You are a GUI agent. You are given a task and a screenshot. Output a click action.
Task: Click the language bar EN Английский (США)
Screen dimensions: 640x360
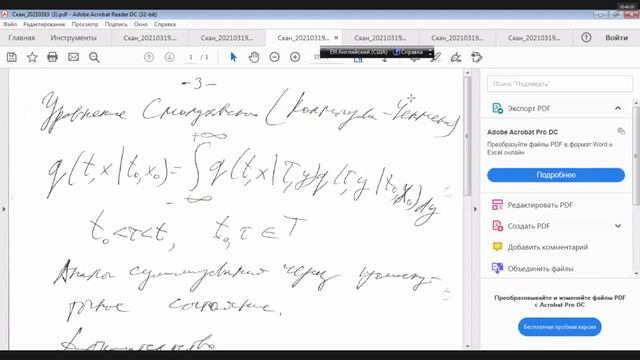click(x=358, y=52)
